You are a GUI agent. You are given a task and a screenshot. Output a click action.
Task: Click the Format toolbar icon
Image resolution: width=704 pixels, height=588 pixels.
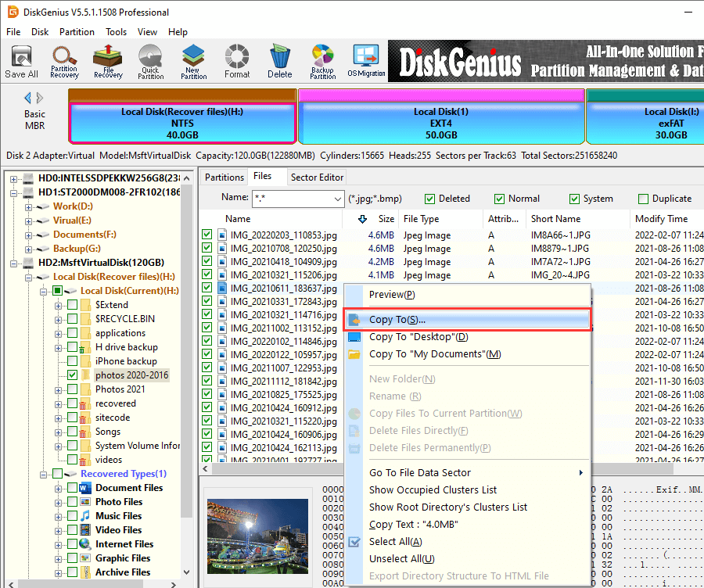tap(237, 62)
